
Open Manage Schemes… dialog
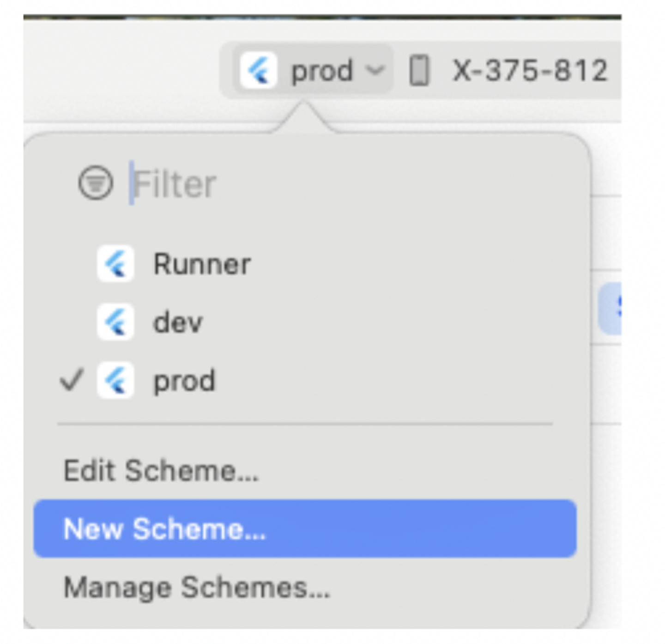(x=197, y=587)
